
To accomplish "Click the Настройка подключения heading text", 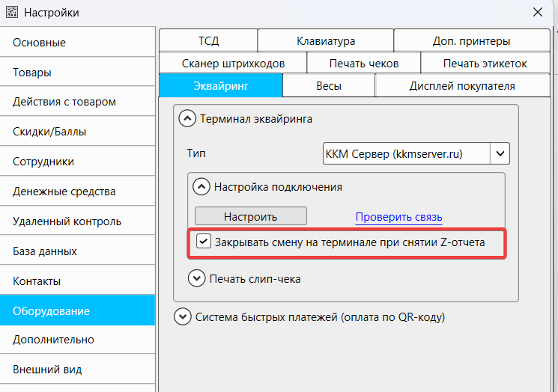I will point(278,187).
